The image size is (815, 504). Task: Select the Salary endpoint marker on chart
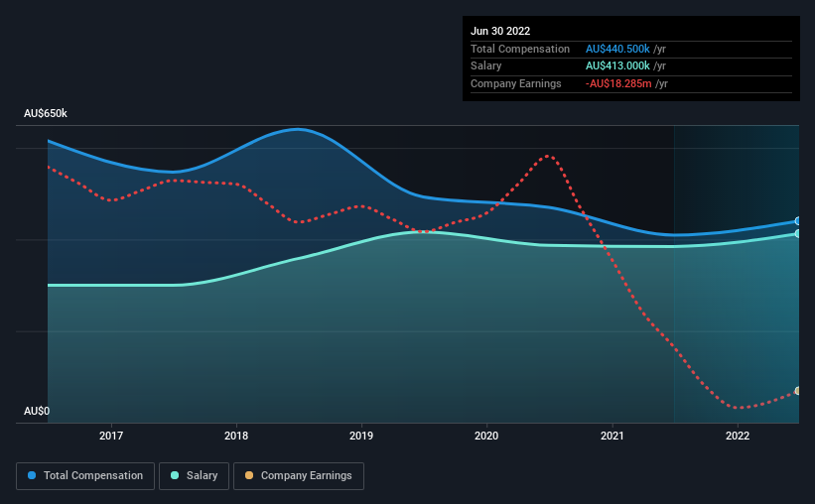797,234
